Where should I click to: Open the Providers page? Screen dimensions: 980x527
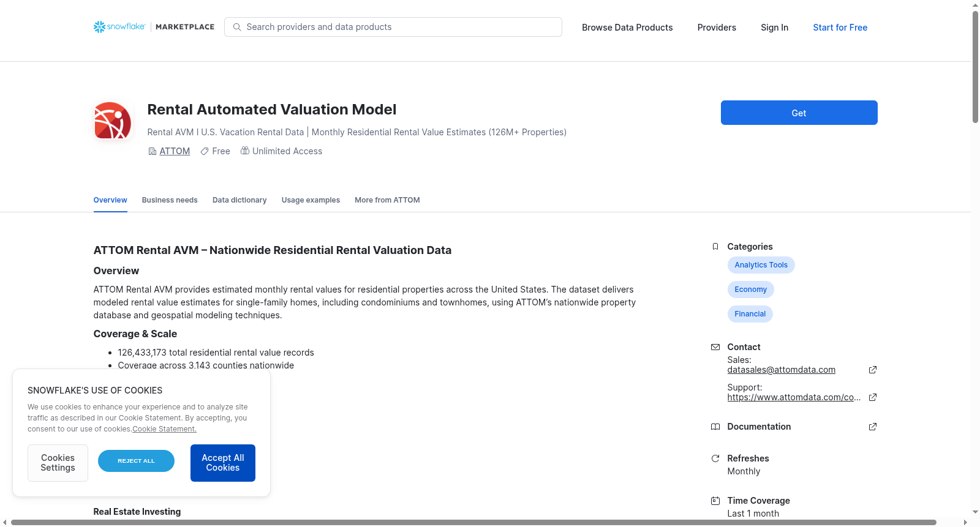click(x=717, y=28)
